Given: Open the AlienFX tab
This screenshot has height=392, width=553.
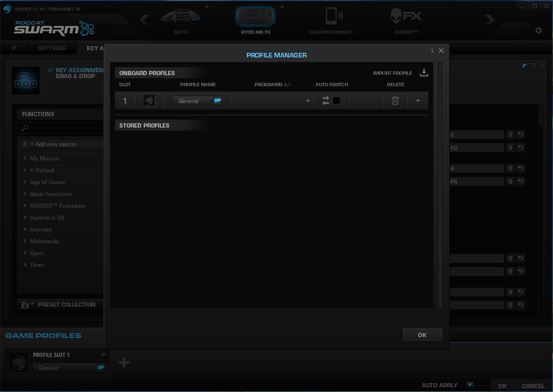Looking at the screenshot, I should click(406, 21).
